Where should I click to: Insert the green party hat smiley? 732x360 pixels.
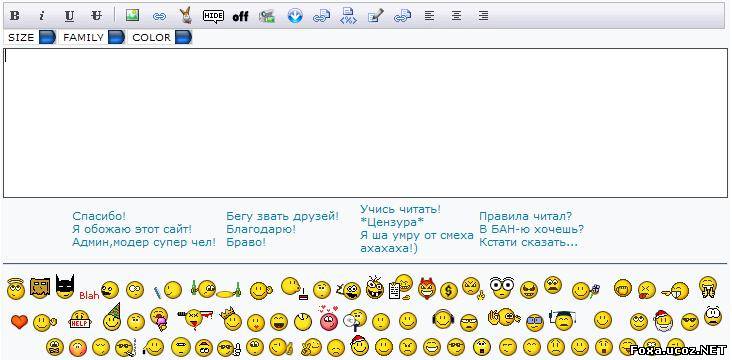[x=112, y=317]
